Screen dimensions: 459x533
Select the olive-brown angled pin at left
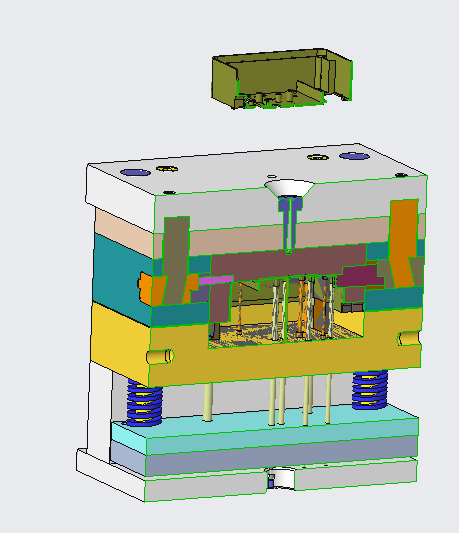[176, 260]
